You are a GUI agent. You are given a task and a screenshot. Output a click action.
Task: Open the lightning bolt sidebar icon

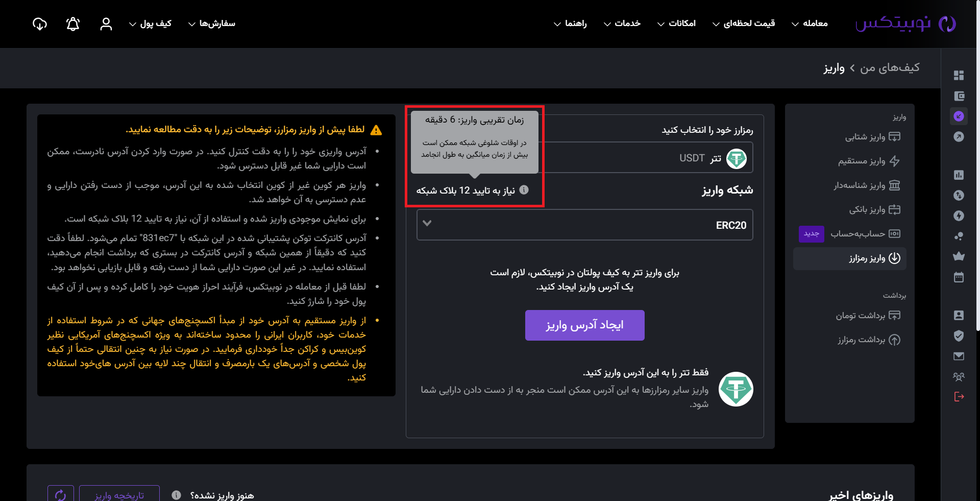tap(959, 216)
